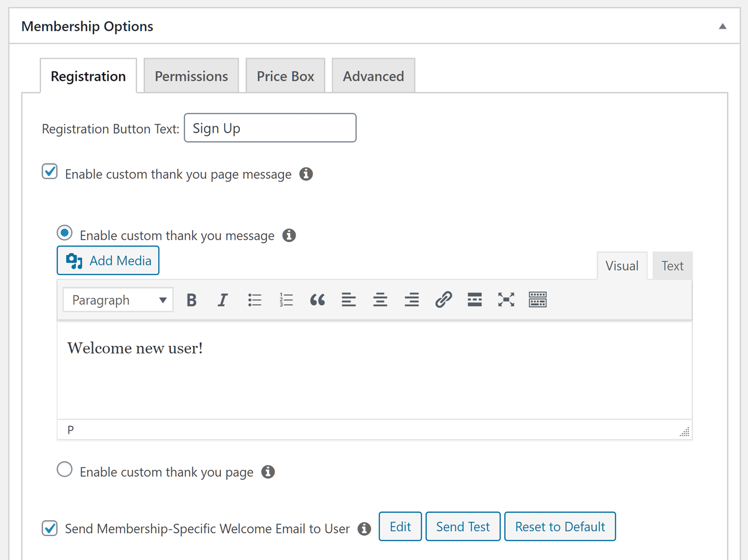748x560 pixels.
Task: Apply italic formatting in the editor
Action: click(223, 300)
